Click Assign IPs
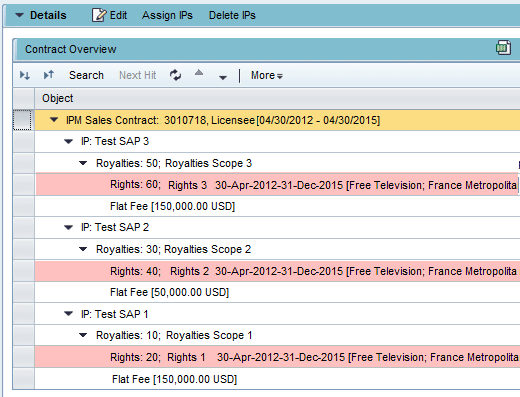520x397 pixels. pyautogui.click(x=167, y=15)
